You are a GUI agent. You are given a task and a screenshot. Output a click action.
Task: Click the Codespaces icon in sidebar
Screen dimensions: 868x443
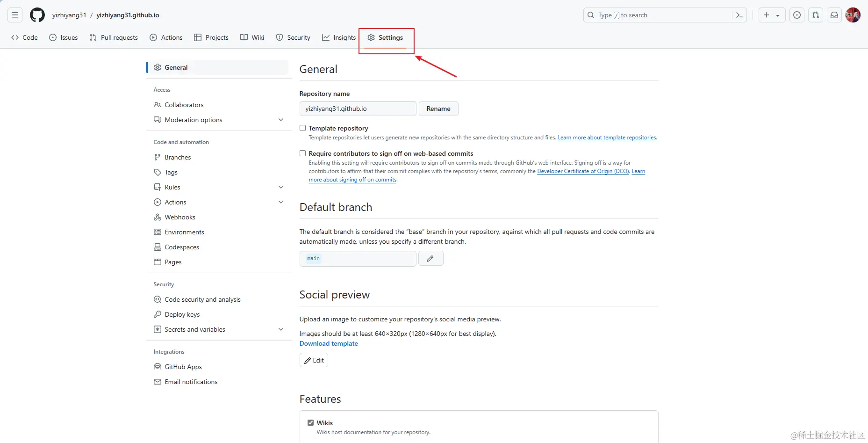[x=158, y=247]
